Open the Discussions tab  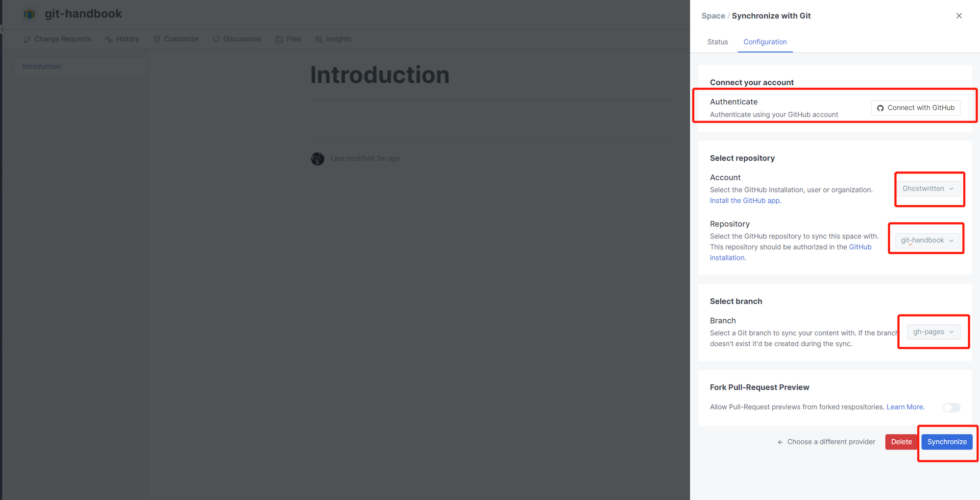237,39
